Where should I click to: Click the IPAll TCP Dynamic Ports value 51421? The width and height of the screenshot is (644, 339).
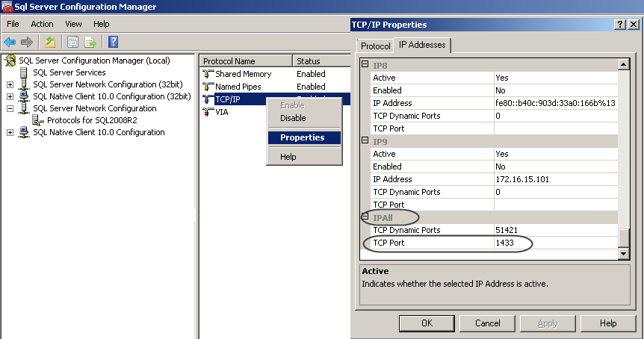point(556,230)
